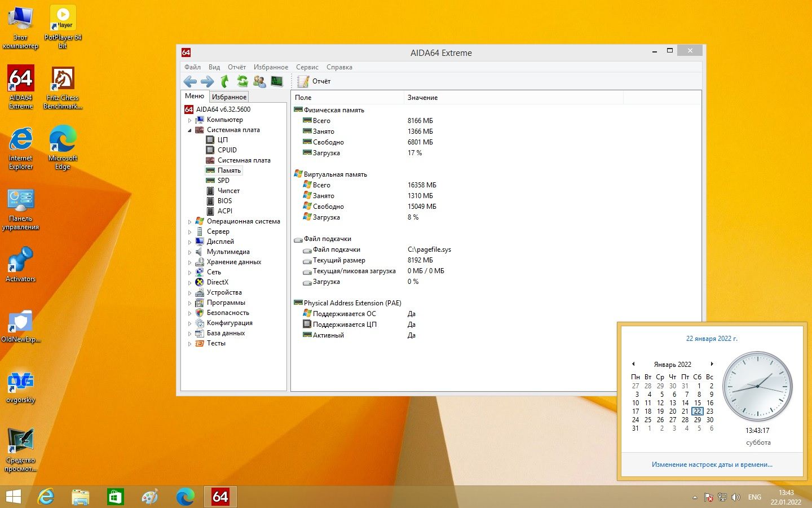
Task: Select the Microsoft Edge desktop shortcut
Action: 63,147
